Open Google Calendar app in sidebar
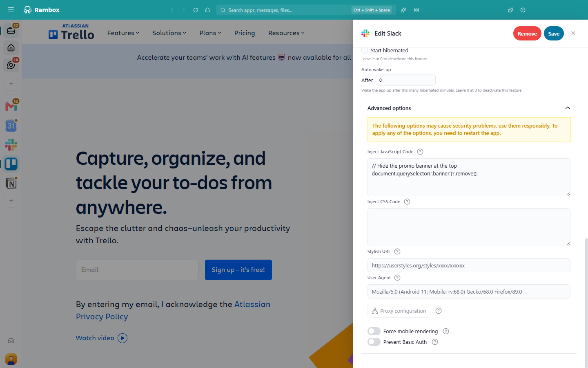Viewport: 588px width, 368px height. [x=11, y=126]
